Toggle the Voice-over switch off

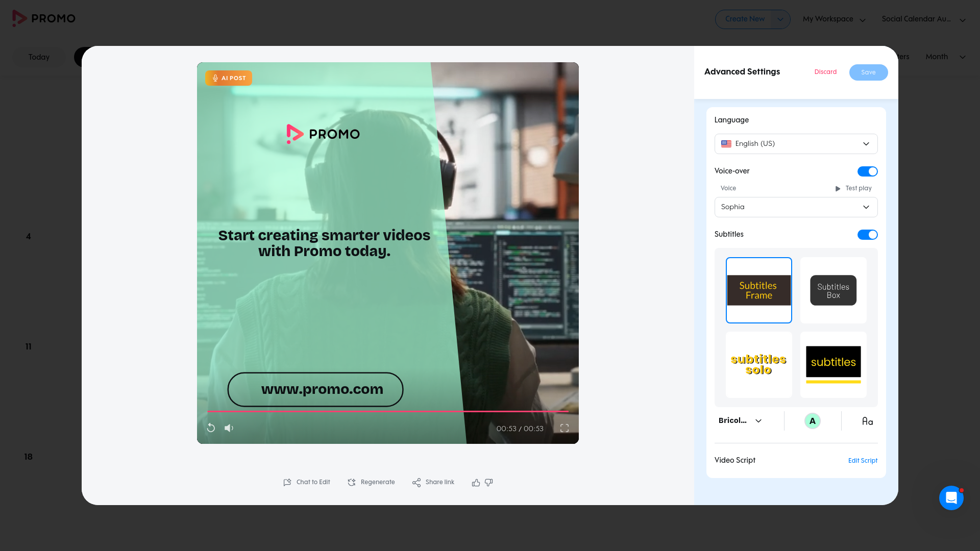tap(867, 171)
